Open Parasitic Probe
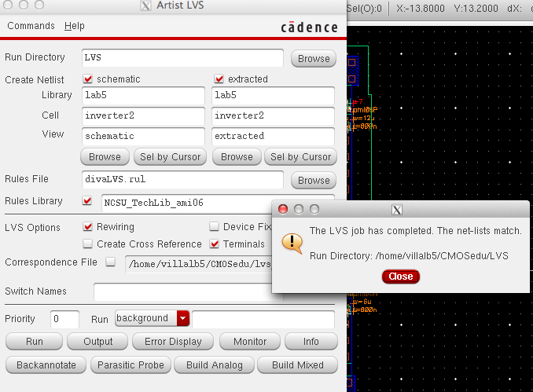The width and height of the screenshot is (533, 392). click(x=130, y=365)
